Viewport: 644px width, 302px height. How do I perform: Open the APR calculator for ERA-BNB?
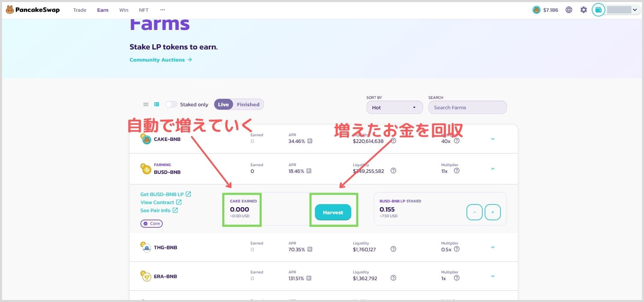point(309,278)
